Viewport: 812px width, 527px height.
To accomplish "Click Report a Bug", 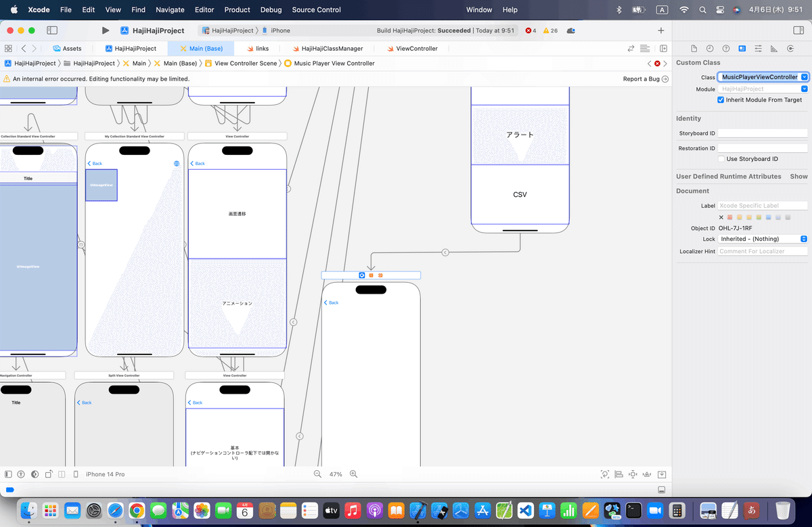I will 646,79.
